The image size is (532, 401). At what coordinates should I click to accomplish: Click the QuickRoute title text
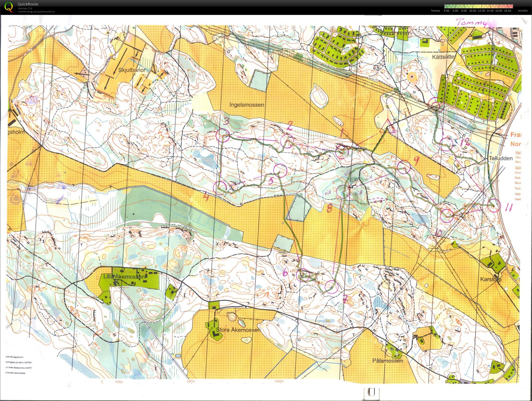pyautogui.click(x=28, y=4)
